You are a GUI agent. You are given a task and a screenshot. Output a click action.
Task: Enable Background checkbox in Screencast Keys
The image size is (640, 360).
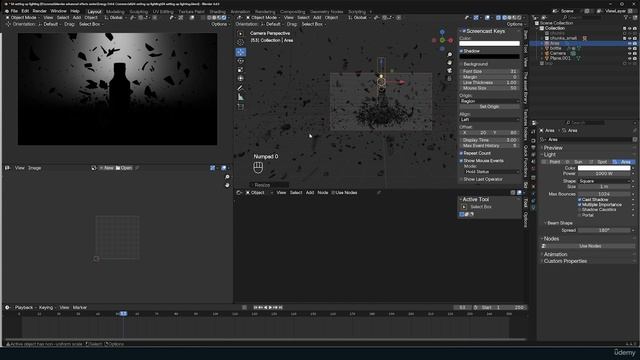(461, 64)
